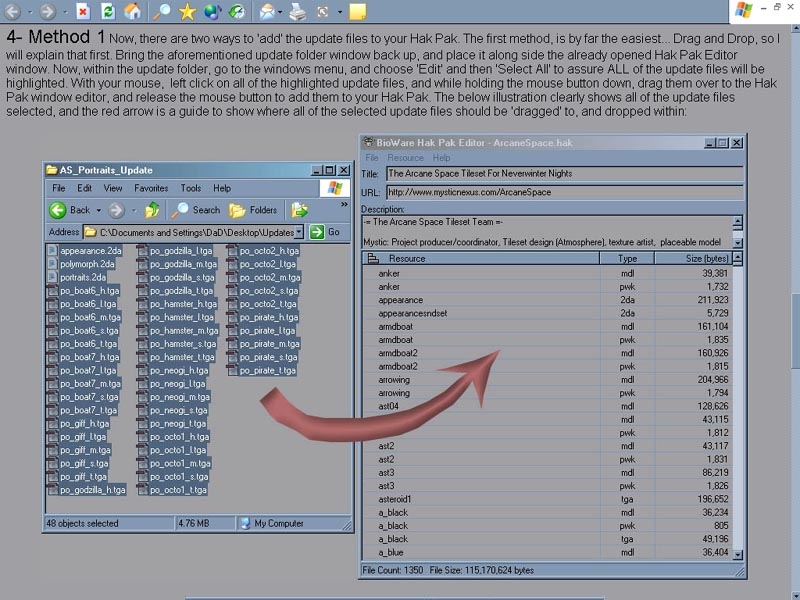Open the Favorites menu in Explorer window
This screenshot has width=800, height=600.
(x=151, y=188)
